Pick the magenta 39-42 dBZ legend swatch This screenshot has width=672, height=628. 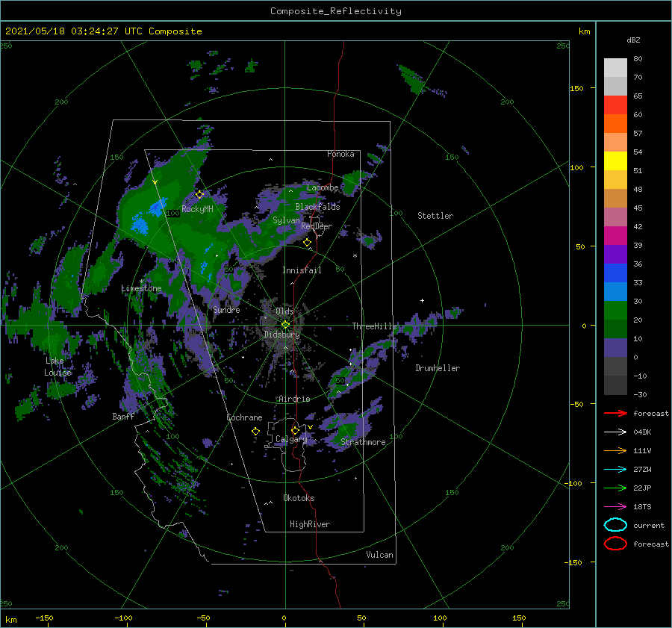pyautogui.click(x=615, y=235)
